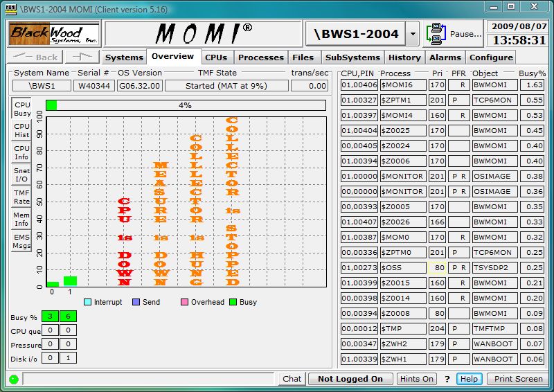The height and width of the screenshot is (392, 554).
Task: Click the green status indicator light
Action: [x=13, y=380]
